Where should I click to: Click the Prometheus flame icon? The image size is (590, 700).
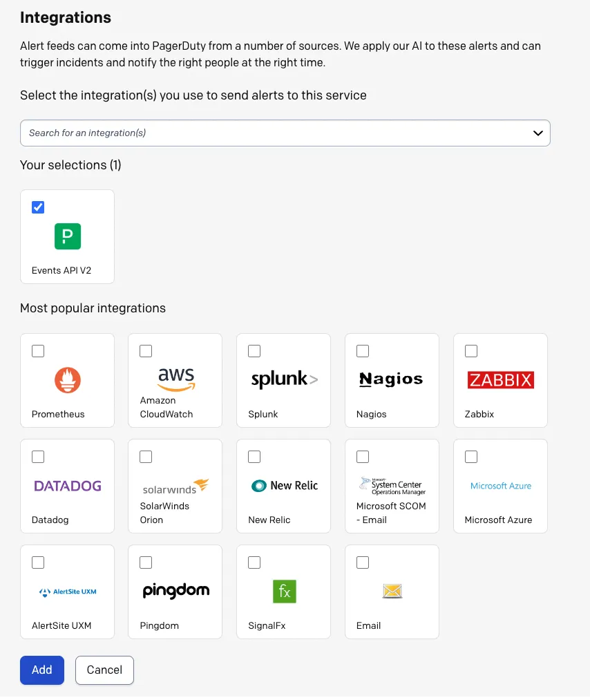[x=67, y=380]
